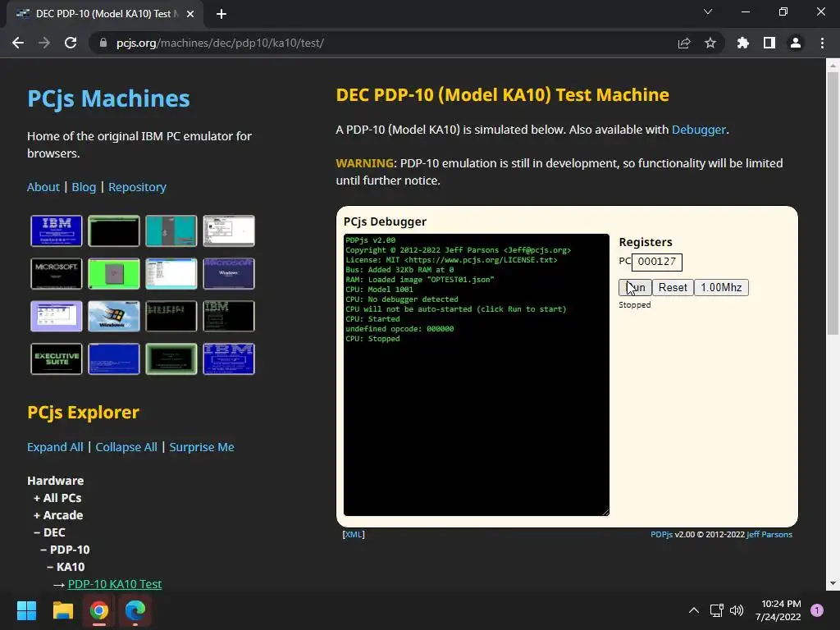840x630 pixels.
Task: Open the Windows Start menu
Action: click(26, 610)
